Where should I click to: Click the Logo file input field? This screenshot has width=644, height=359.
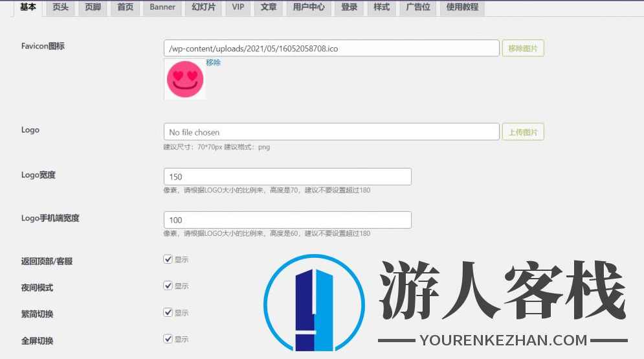331,132
